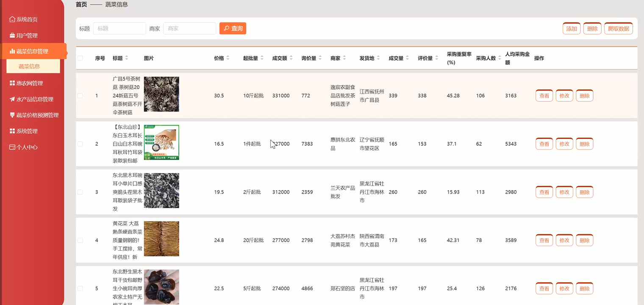
Task: Check the row 3 checkbox for 东北黑木耳
Action: tap(80, 192)
